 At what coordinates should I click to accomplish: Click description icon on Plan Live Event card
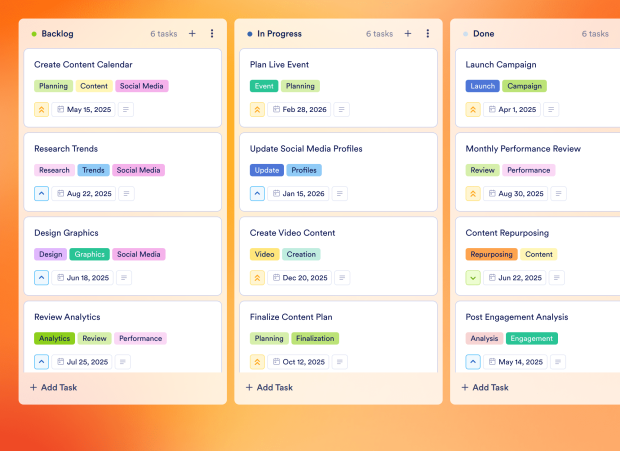coord(342,110)
